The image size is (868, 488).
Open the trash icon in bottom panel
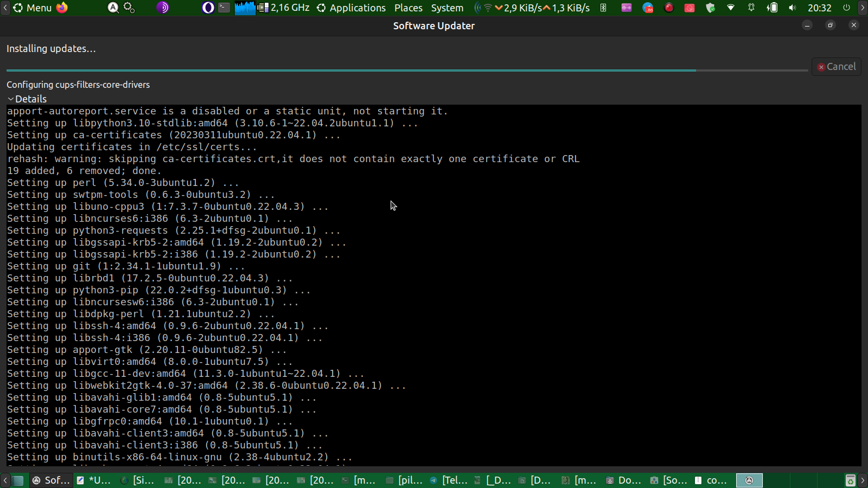click(x=850, y=480)
